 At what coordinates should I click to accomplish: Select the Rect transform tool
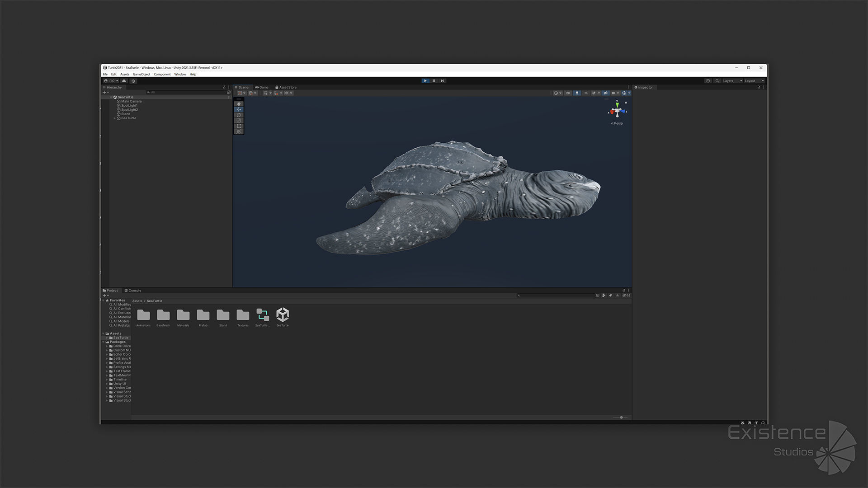239,126
